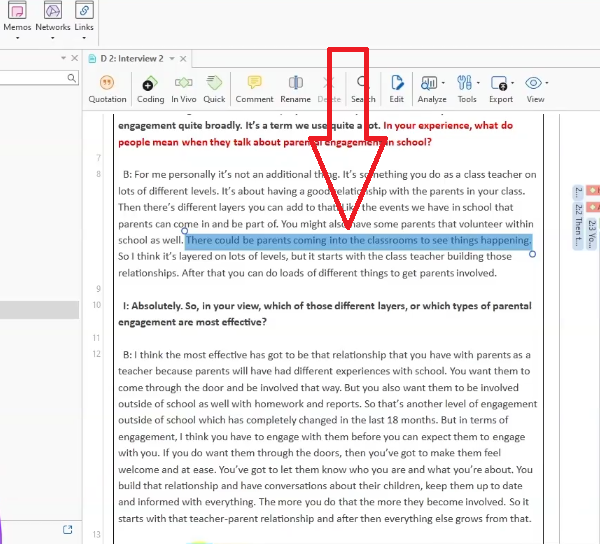The height and width of the screenshot is (544, 600).
Task: Open Search in the document
Action: (363, 88)
